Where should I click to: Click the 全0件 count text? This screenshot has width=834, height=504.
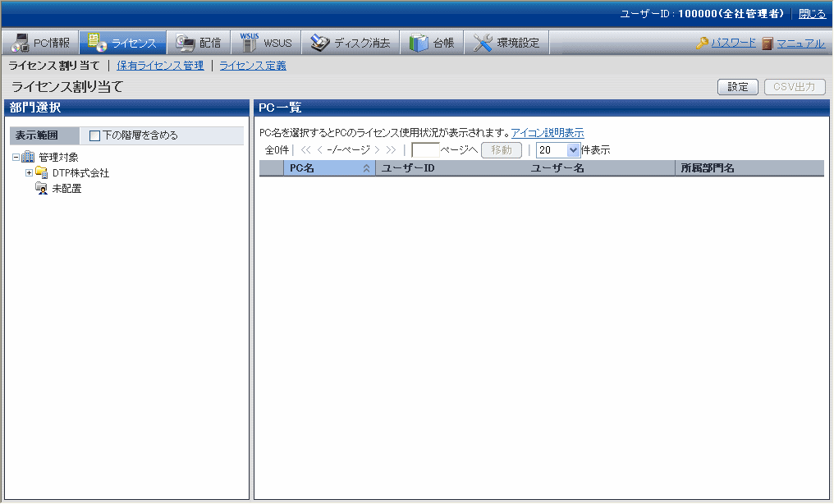tap(277, 150)
